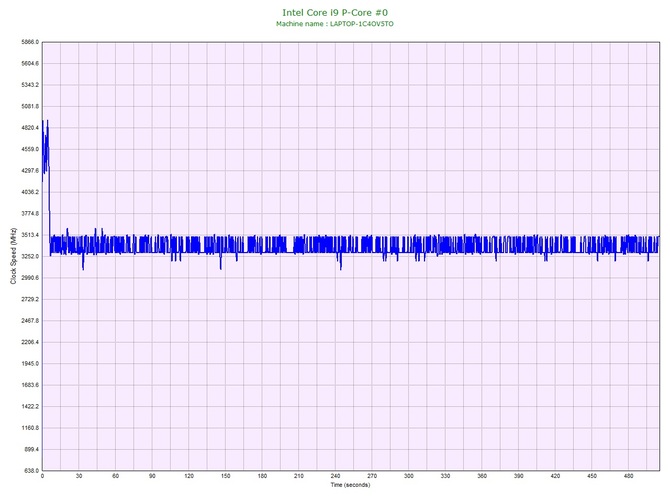Image resolution: width=670 pixels, height=502 pixels.
Task: Click the 4820.4 y-axis value
Action: pyautogui.click(x=30, y=128)
